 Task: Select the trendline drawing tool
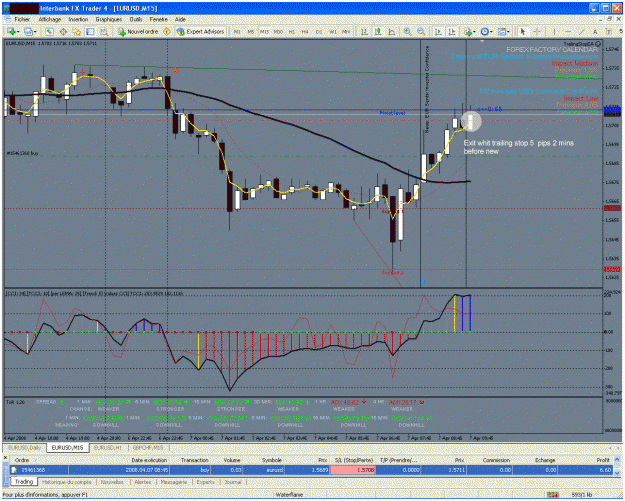point(582,31)
